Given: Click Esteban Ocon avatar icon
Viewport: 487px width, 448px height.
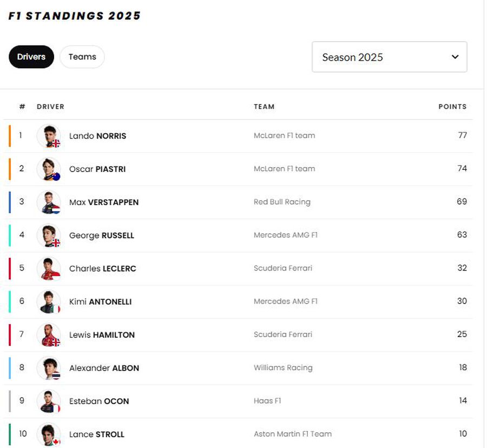Looking at the screenshot, I should point(49,401).
